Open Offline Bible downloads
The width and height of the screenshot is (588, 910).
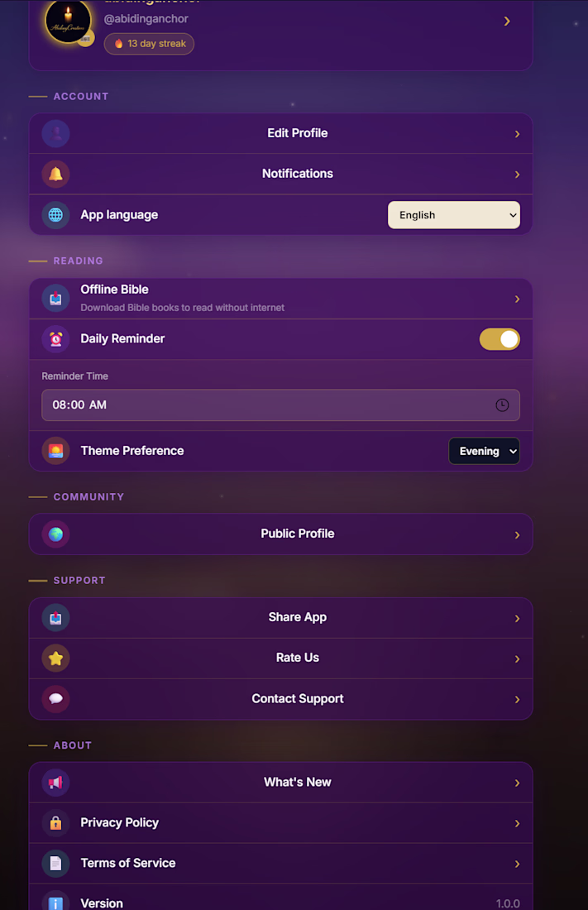click(281, 299)
